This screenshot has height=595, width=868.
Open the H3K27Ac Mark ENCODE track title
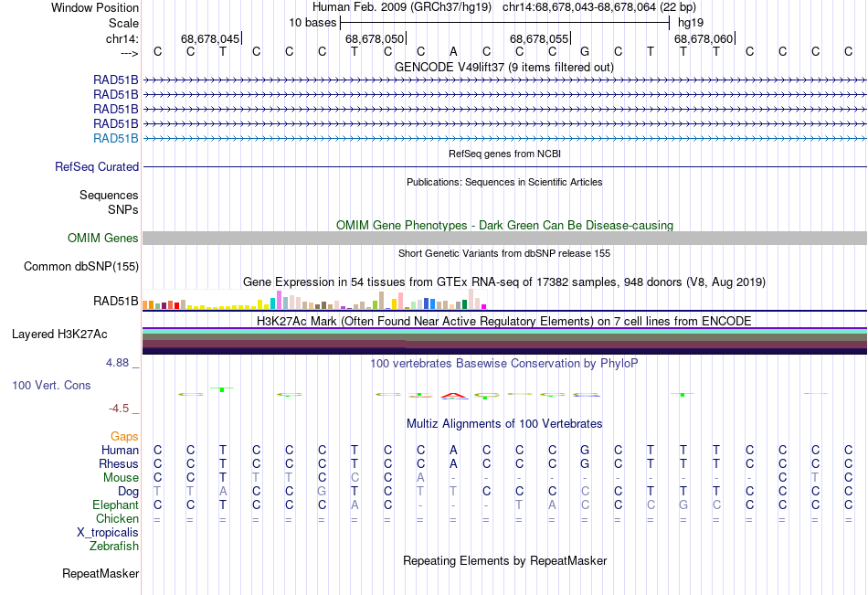tap(504, 322)
